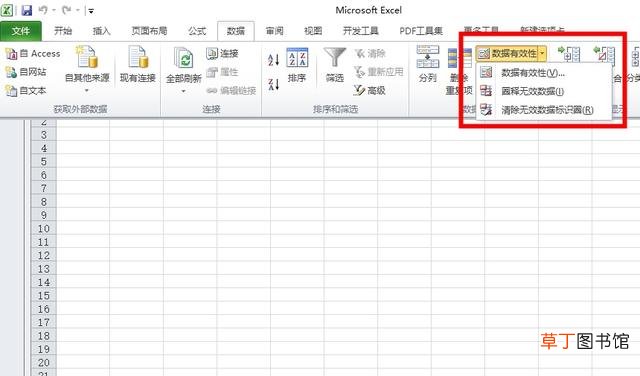
Task: Switch to the 视图 (View) tab
Action: (313, 31)
